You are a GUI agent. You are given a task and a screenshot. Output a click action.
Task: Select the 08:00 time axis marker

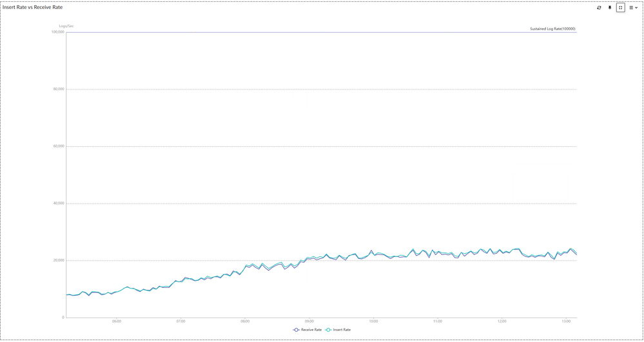point(245,321)
